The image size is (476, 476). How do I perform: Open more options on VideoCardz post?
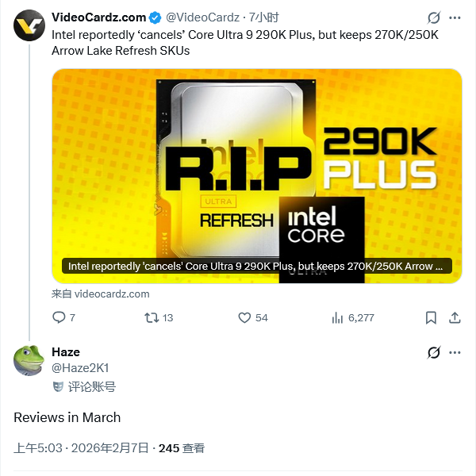455,17
